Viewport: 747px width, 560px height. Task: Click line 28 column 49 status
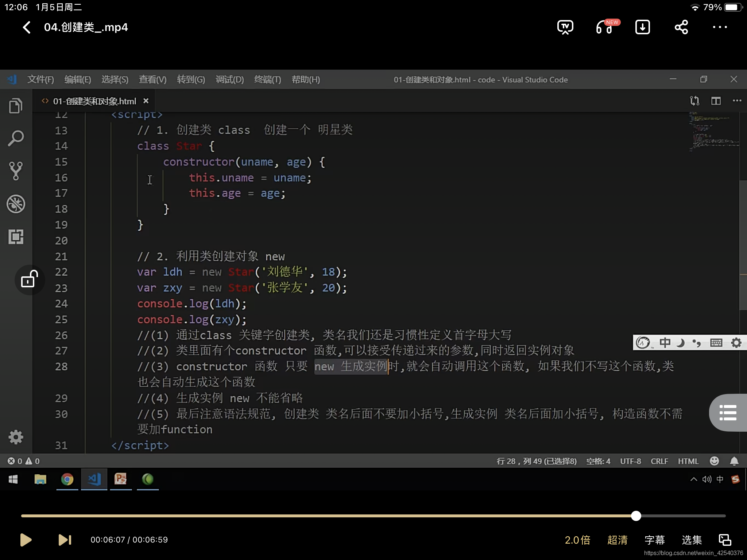click(x=537, y=461)
